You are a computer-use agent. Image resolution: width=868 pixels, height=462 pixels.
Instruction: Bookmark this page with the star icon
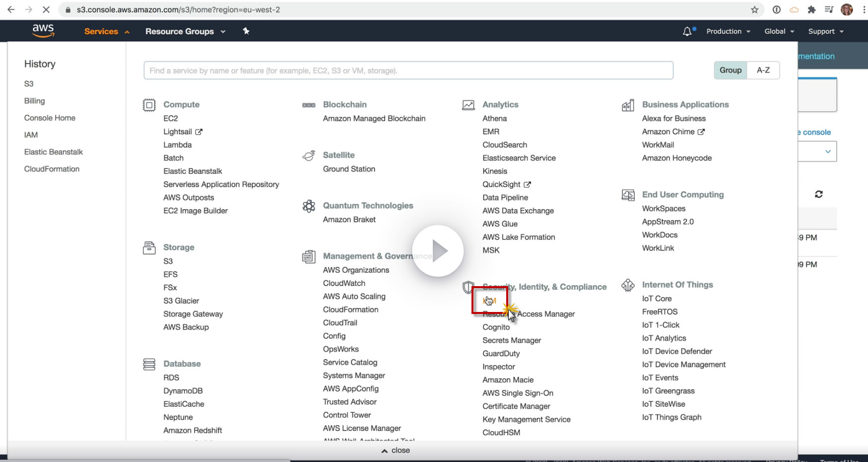(754, 9)
